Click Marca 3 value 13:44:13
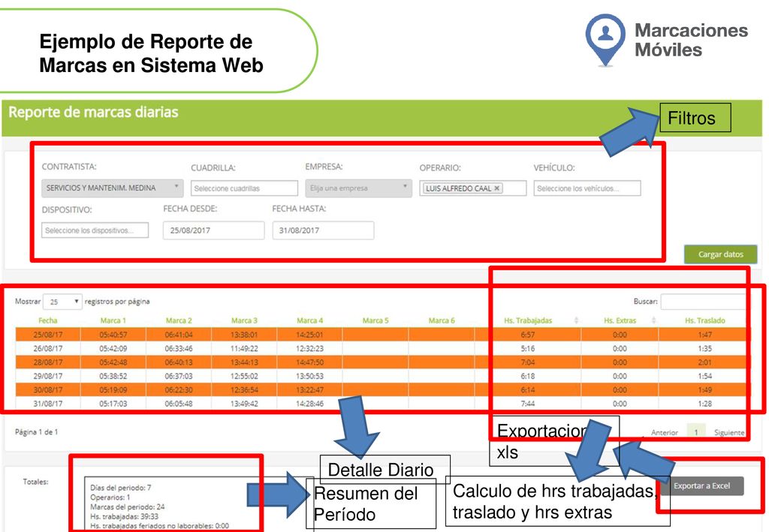The image size is (769, 532). point(244,362)
